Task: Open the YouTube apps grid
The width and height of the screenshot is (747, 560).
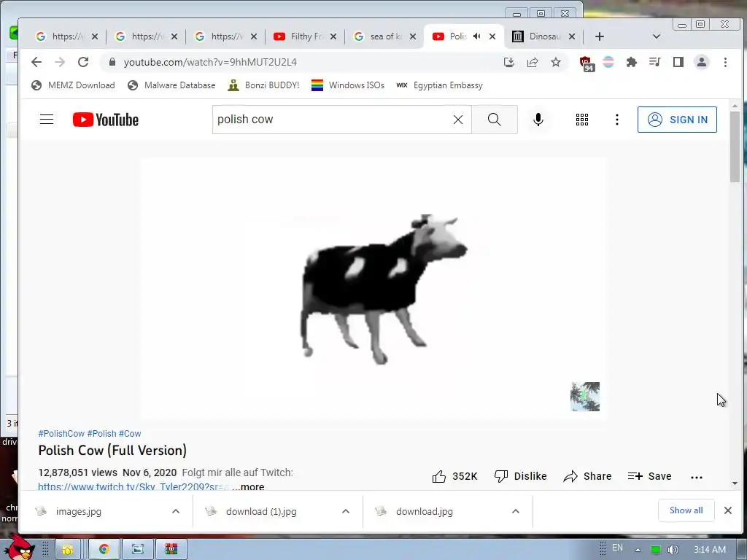Action: click(x=581, y=120)
